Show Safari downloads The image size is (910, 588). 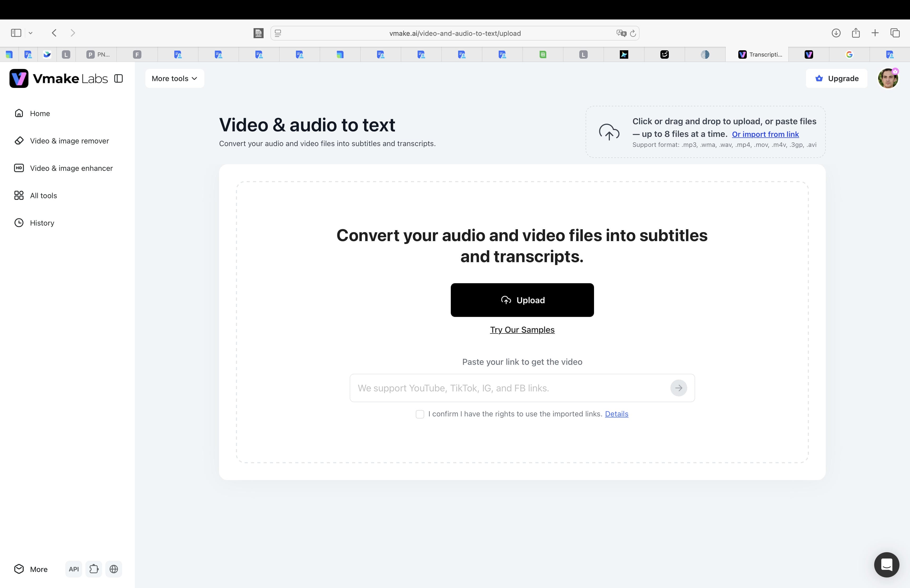point(836,33)
